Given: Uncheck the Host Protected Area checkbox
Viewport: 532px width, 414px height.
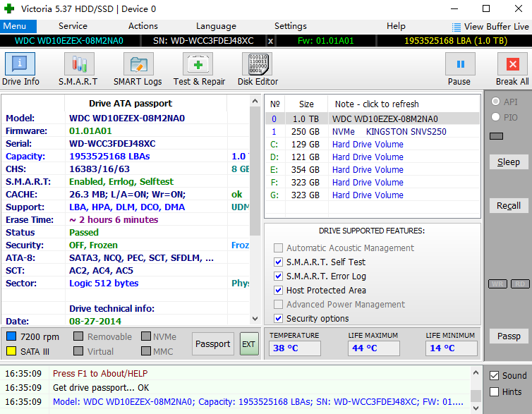Looking at the screenshot, I should [x=279, y=290].
